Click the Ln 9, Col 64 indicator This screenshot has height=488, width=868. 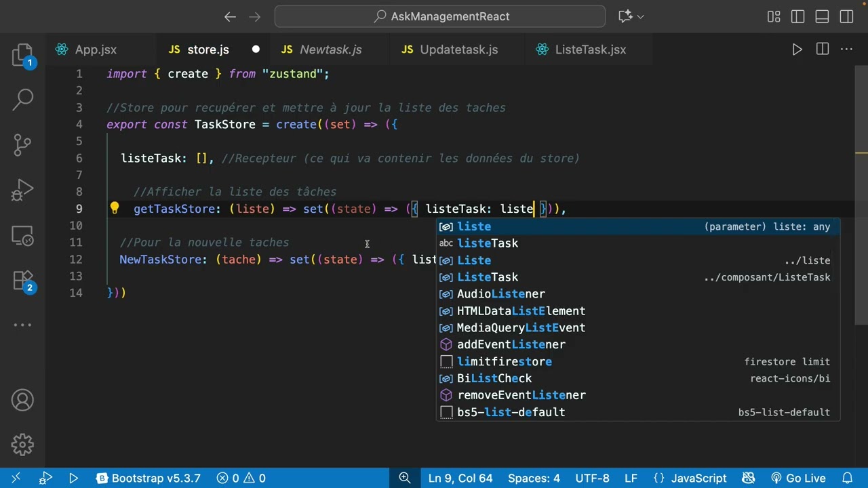point(460,478)
